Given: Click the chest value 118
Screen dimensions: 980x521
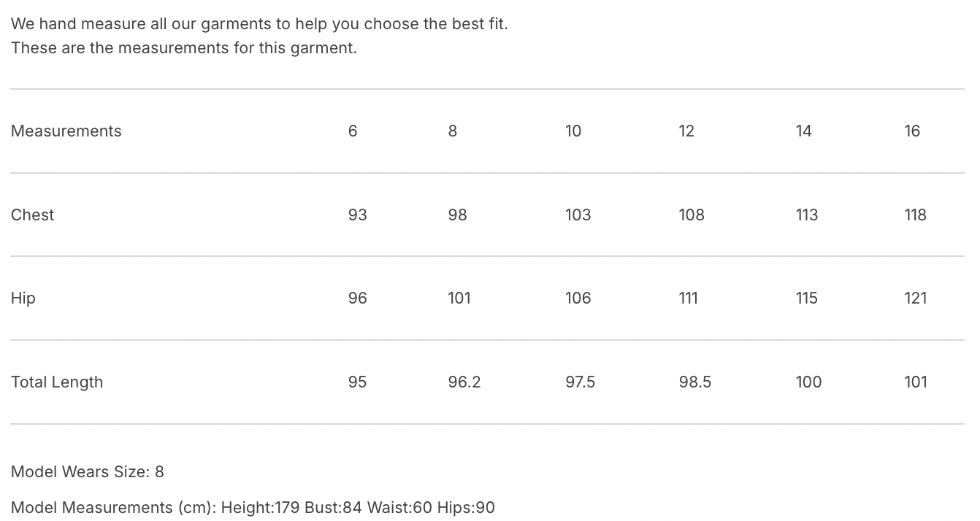Looking at the screenshot, I should coord(915,215).
